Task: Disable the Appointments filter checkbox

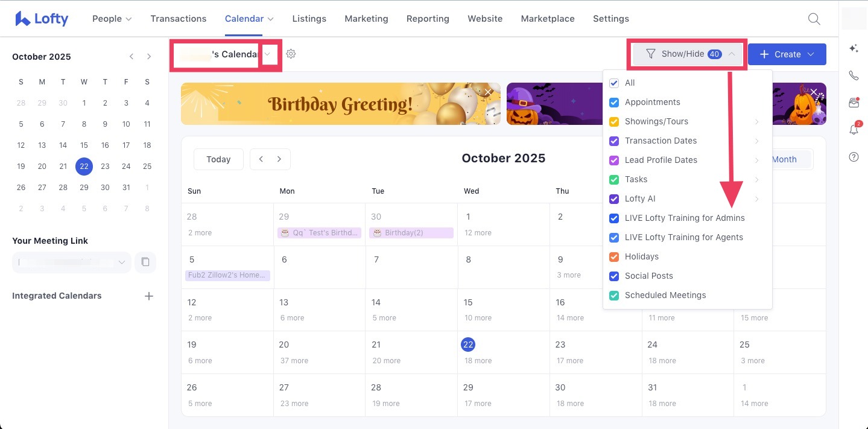Action: pos(613,102)
